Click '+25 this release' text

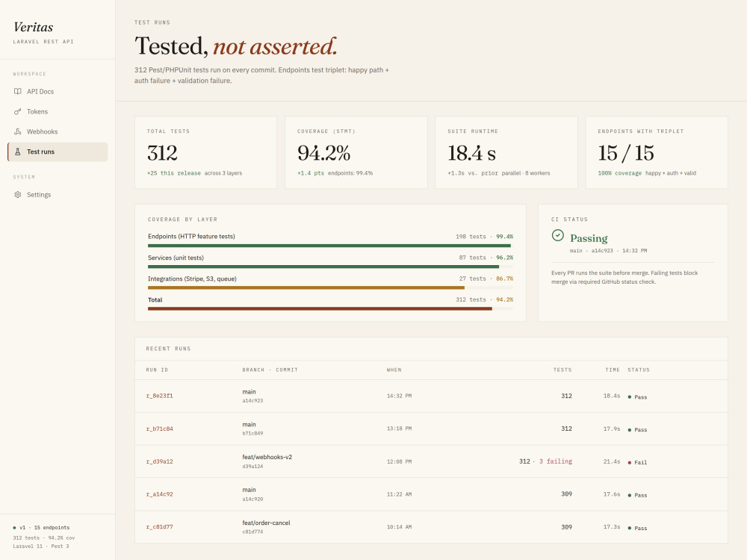[x=174, y=173]
